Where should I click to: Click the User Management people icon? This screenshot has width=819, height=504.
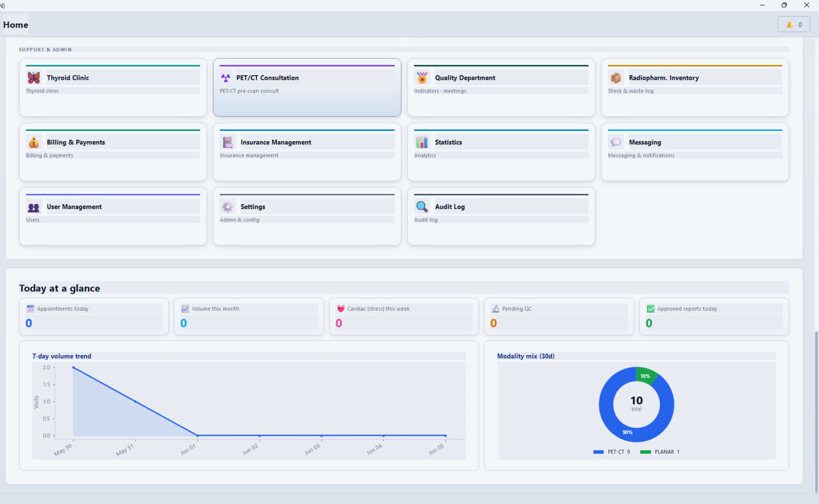point(34,207)
